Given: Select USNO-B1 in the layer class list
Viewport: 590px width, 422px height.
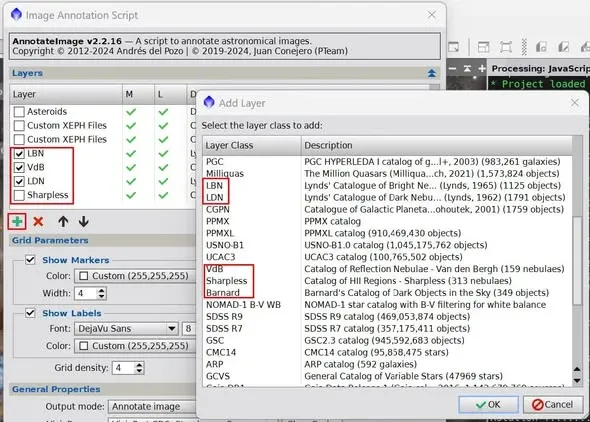Looking at the screenshot, I should (225, 245).
